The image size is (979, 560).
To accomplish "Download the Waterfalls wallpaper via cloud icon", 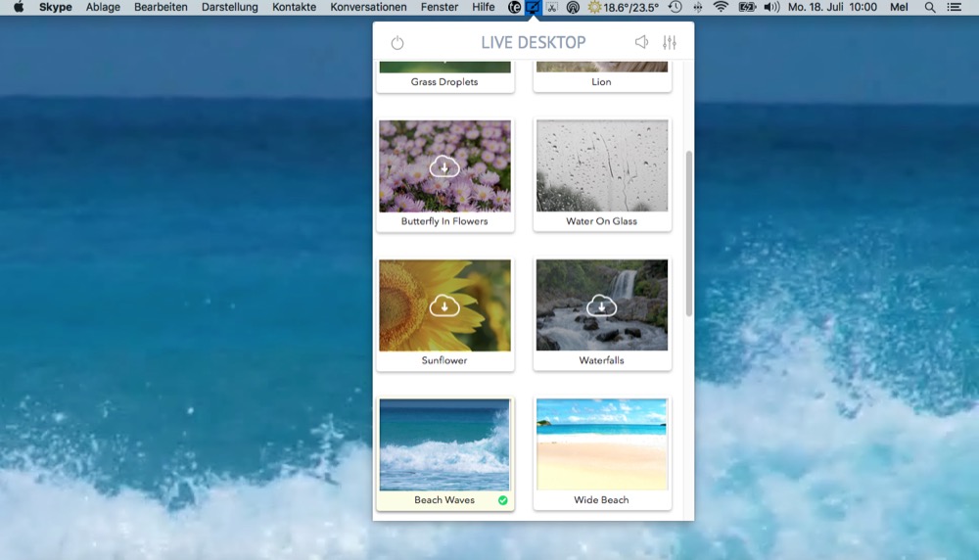I will pos(601,306).
